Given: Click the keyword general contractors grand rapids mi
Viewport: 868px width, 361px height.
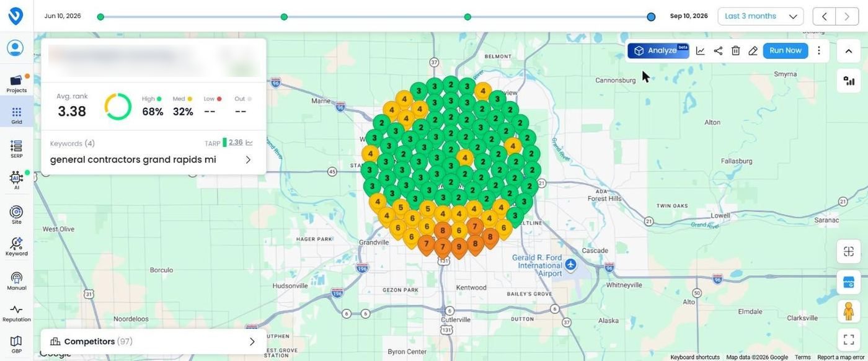Looking at the screenshot, I should click(x=133, y=159).
